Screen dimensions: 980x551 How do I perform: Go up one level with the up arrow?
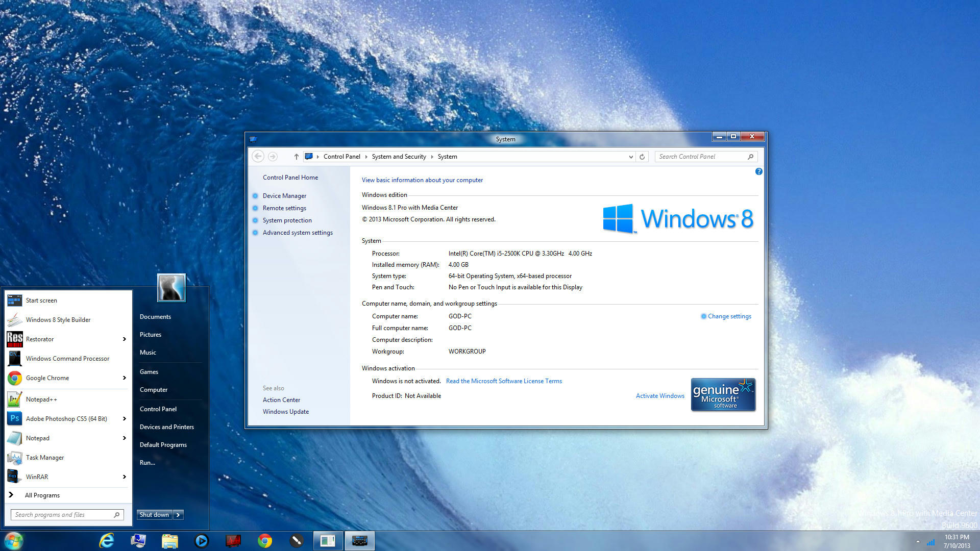[x=296, y=157]
